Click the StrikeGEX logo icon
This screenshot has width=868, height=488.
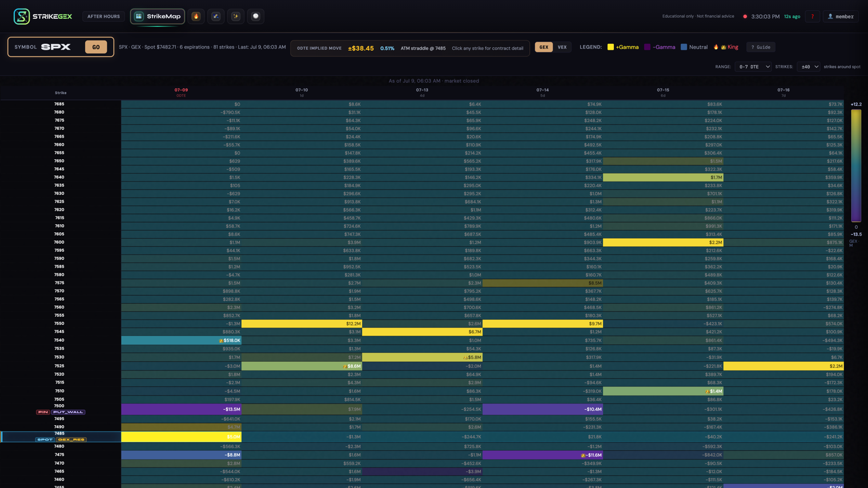[22, 17]
